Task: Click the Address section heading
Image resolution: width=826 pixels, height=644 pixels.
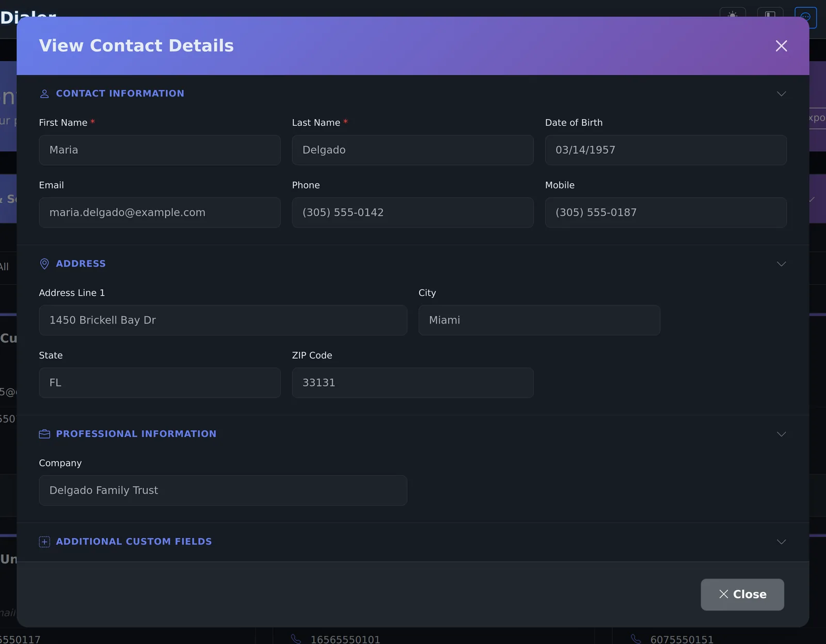Action: coord(81,264)
